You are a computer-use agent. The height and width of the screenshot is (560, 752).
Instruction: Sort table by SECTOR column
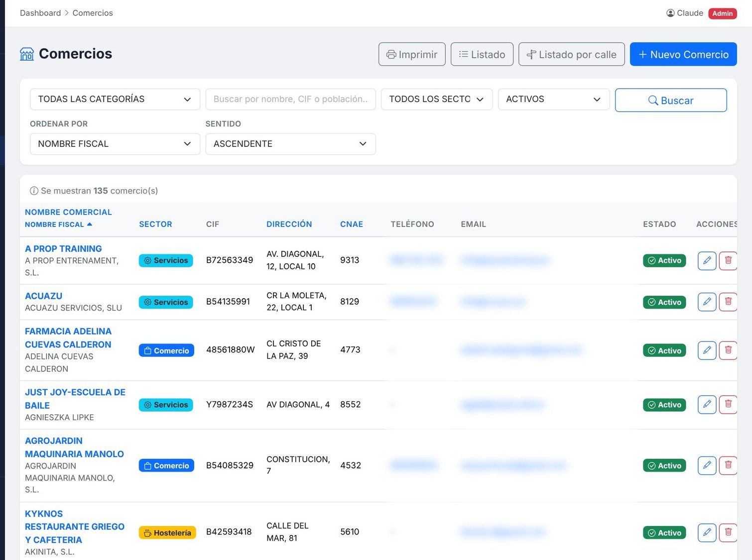pyautogui.click(x=155, y=224)
